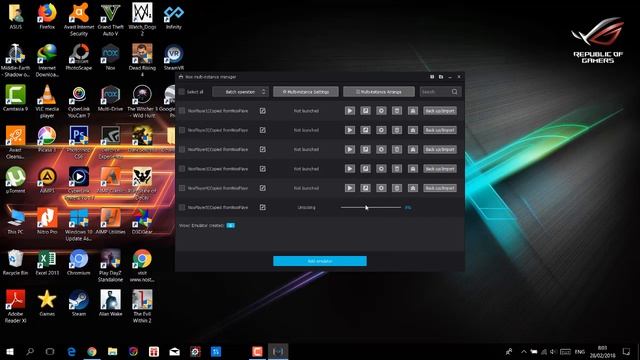
Task: Check the first instance row checkbox
Action: pos(182,111)
